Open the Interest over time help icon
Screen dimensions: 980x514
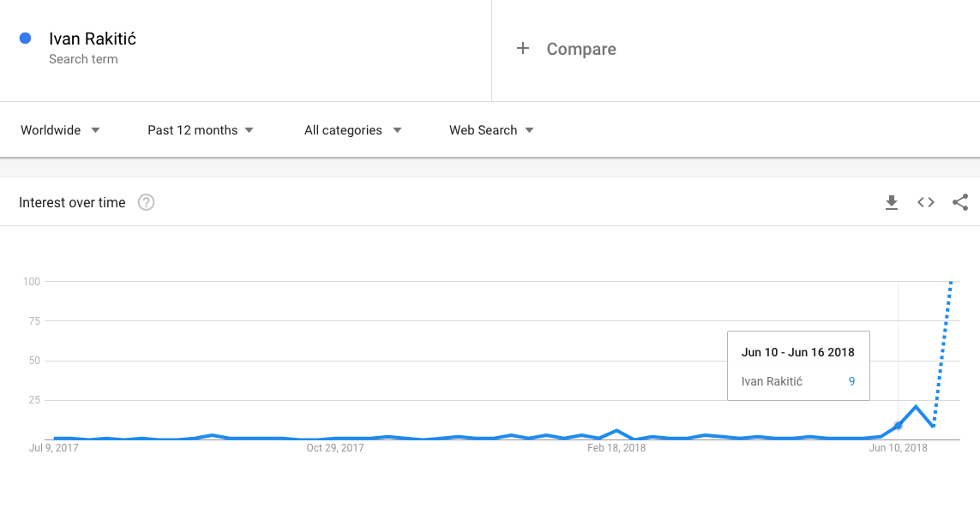point(147,203)
